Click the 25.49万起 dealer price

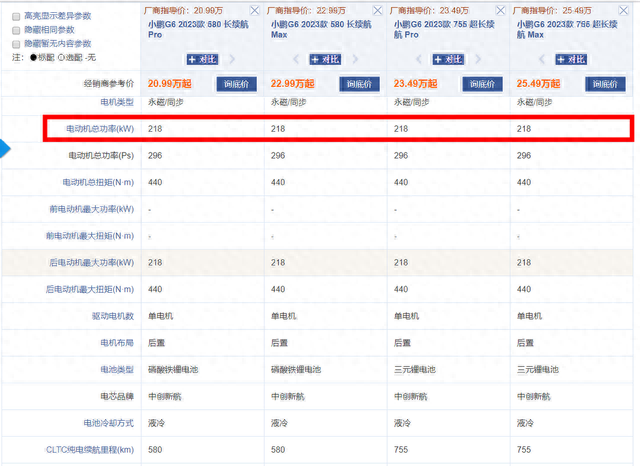pyautogui.click(x=538, y=84)
